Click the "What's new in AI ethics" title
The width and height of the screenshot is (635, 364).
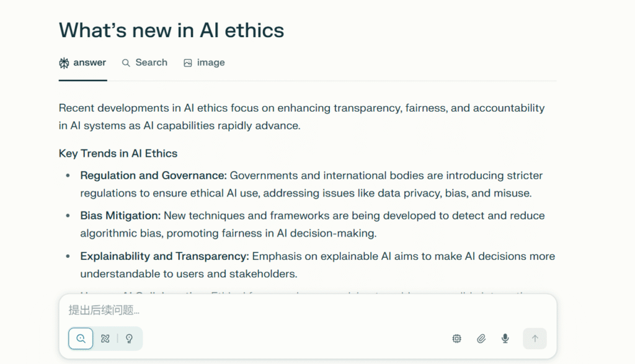coord(171,30)
